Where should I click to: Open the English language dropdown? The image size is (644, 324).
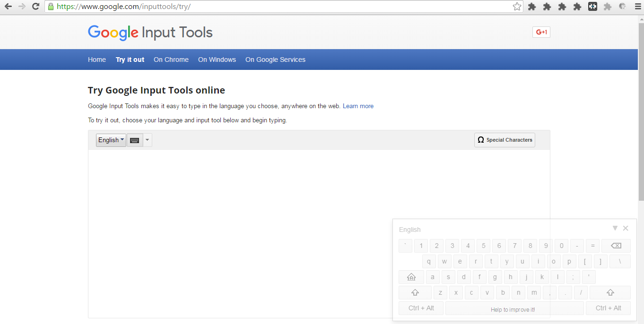(x=110, y=140)
